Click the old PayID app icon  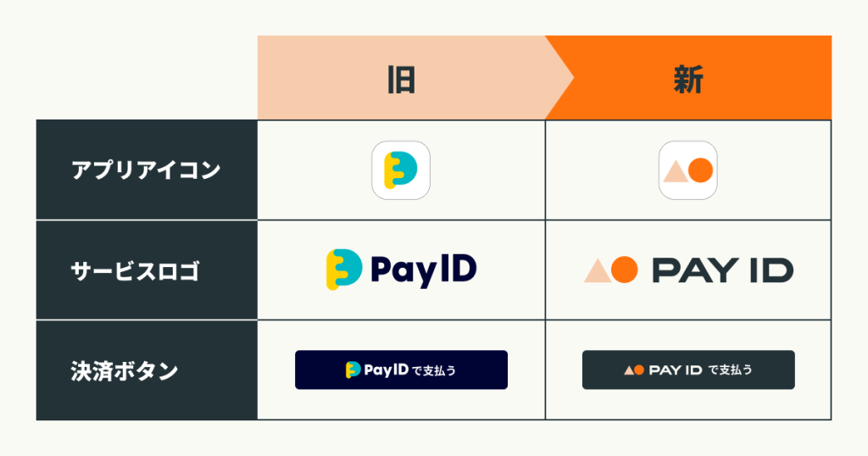(x=401, y=170)
